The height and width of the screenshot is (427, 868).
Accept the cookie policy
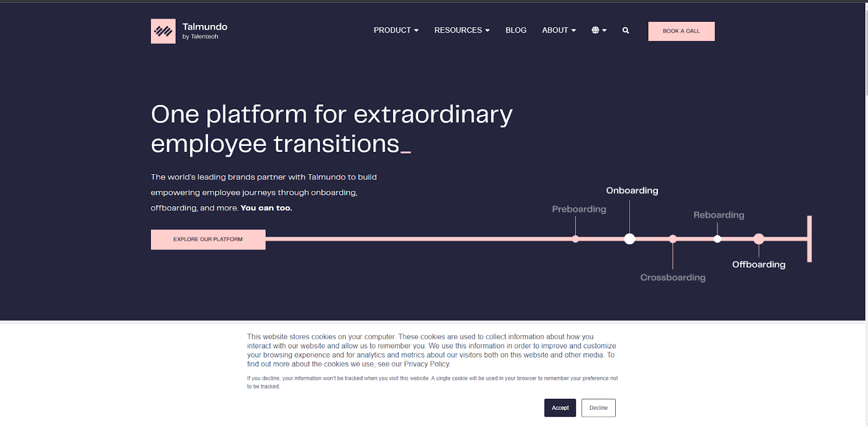coord(560,408)
